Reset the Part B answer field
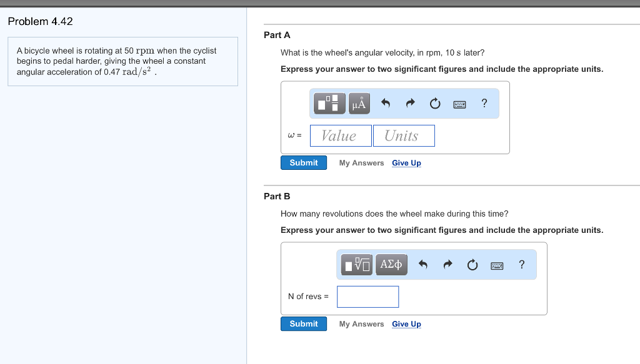 click(x=472, y=265)
